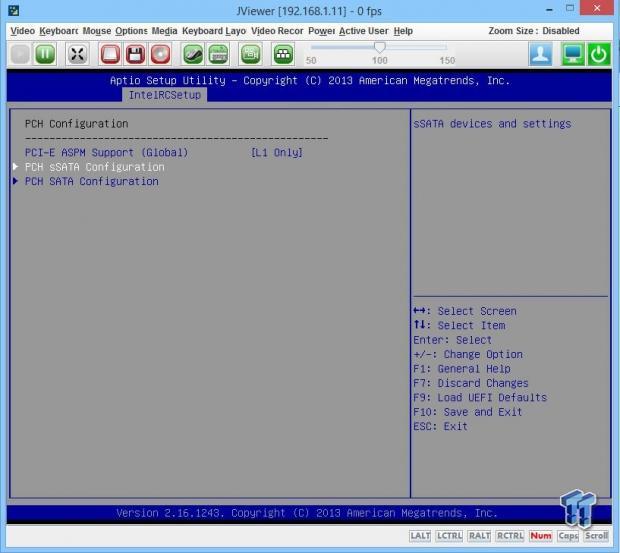Select PCI-E ASPM Support (Global) option
This screenshot has width=620, height=553.
pyautogui.click(x=106, y=153)
